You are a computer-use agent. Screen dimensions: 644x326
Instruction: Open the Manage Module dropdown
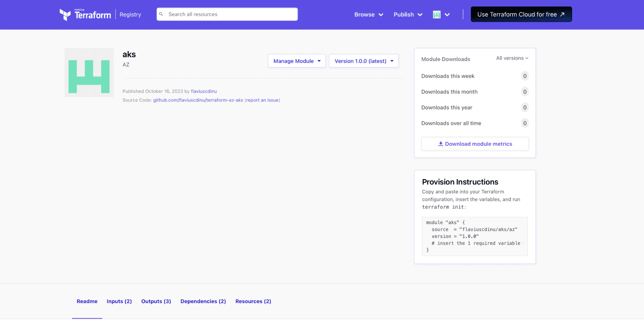(x=296, y=61)
